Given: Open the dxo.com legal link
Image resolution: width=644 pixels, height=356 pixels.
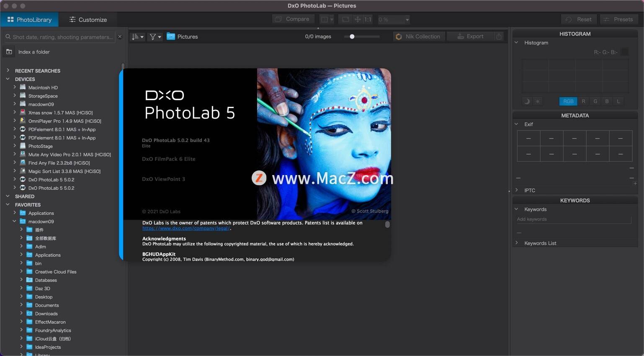Looking at the screenshot, I should point(186,228).
